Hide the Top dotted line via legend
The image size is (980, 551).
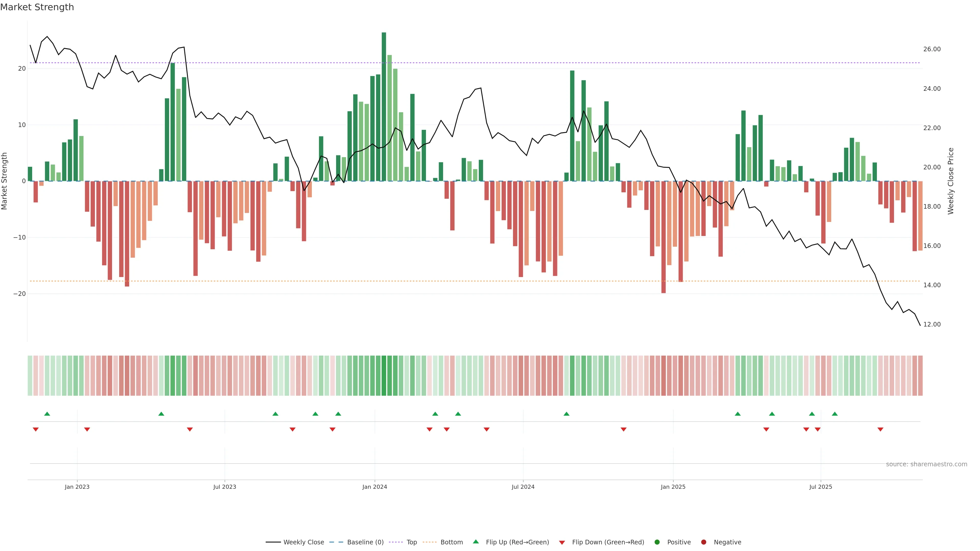coord(411,542)
